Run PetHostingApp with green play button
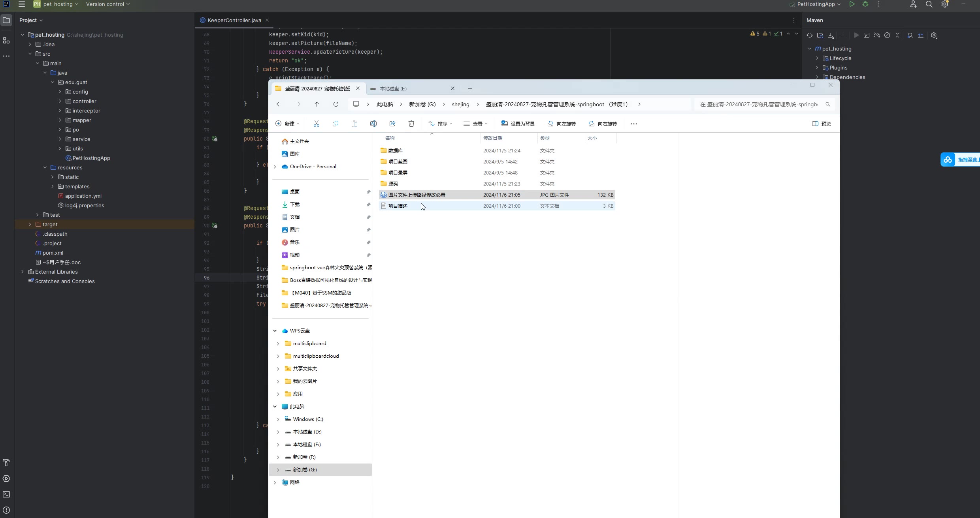The width and height of the screenshot is (980, 518). click(x=852, y=4)
